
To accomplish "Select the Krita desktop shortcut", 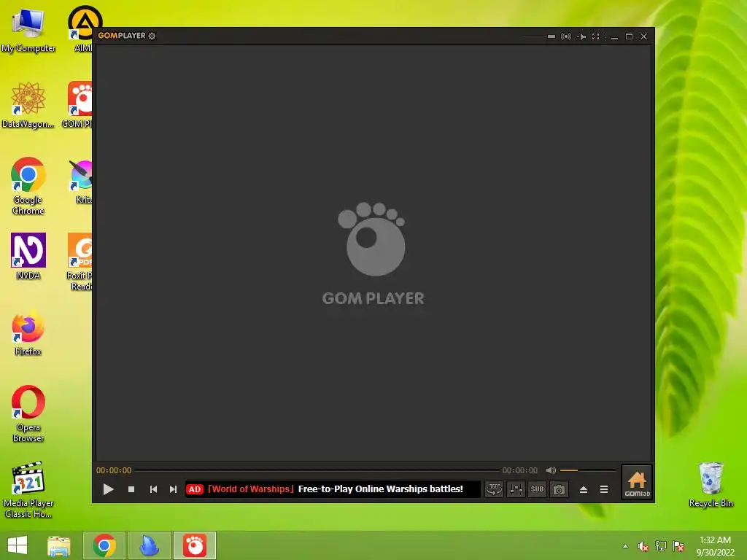I will 82,182.
